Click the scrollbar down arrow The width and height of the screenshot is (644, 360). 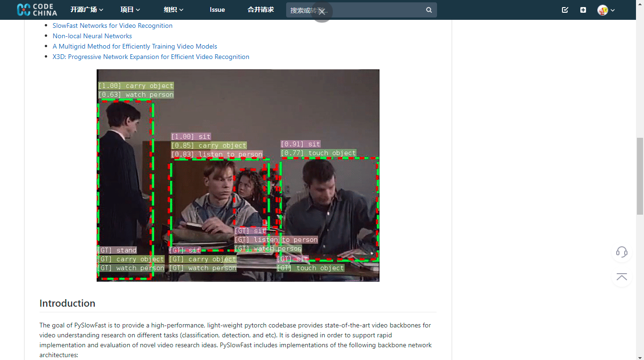pyautogui.click(x=640, y=357)
